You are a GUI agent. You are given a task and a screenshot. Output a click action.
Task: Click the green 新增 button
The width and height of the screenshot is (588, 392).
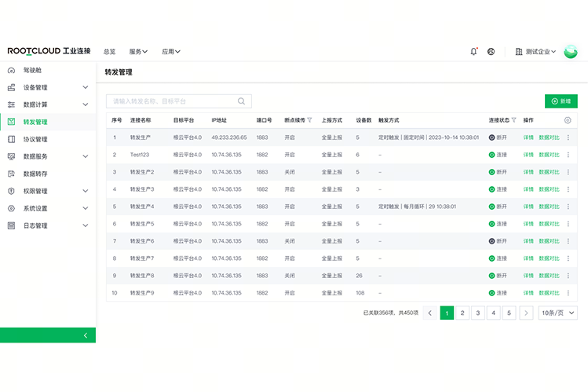(561, 101)
